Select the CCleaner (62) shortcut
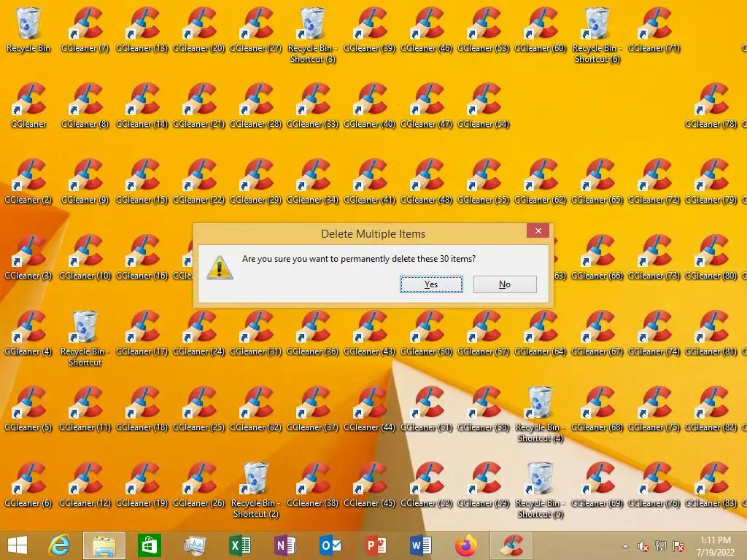Viewport: 747px width, 560px height. [x=541, y=181]
